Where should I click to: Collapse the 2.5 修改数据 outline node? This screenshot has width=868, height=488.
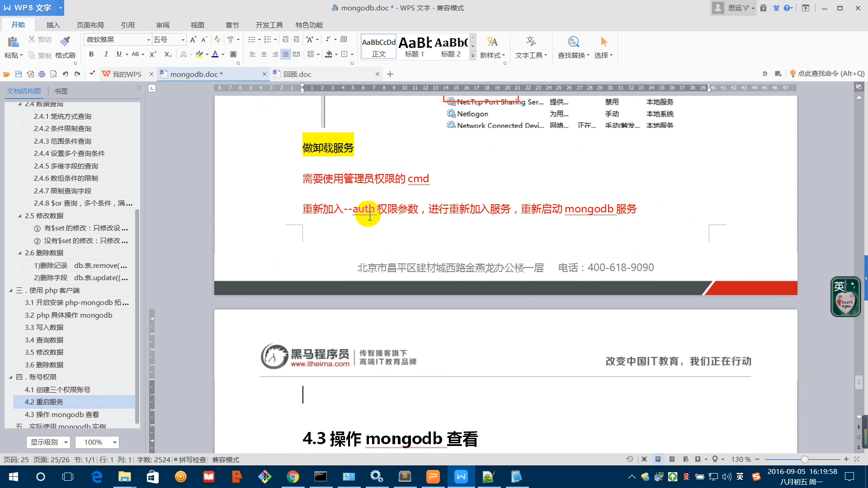coord(19,216)
